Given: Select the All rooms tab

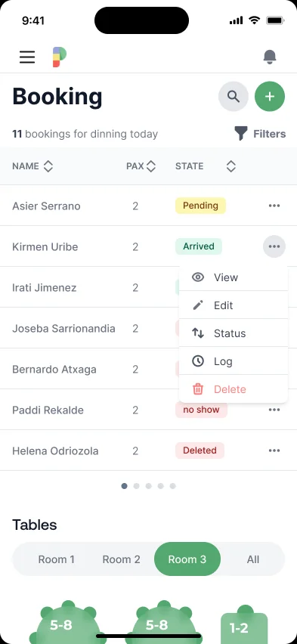Looking at the screenshot, I should [x=253, y=559].
